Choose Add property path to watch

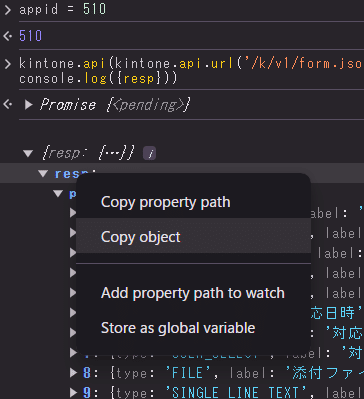tap(193, 293)
